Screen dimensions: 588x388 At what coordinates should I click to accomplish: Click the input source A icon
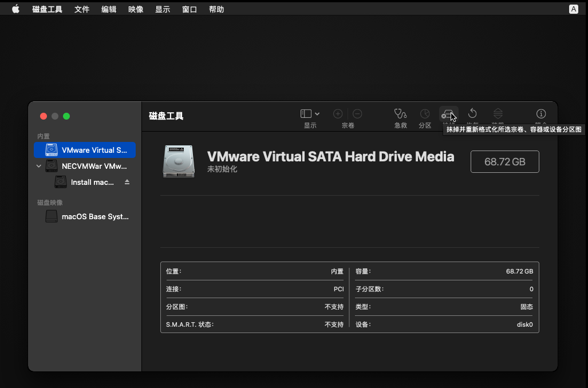pos(573,9)
